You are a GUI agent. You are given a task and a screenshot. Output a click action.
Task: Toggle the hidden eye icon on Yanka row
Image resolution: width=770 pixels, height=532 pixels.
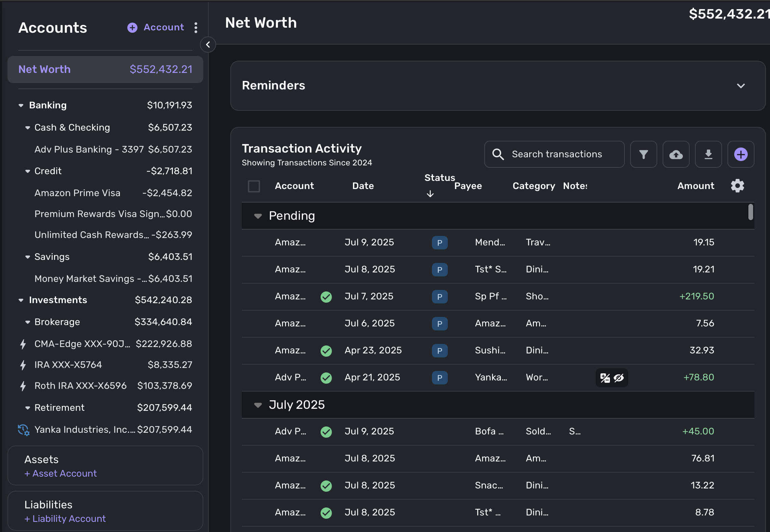pyautogui.click(x=619, y=378)
